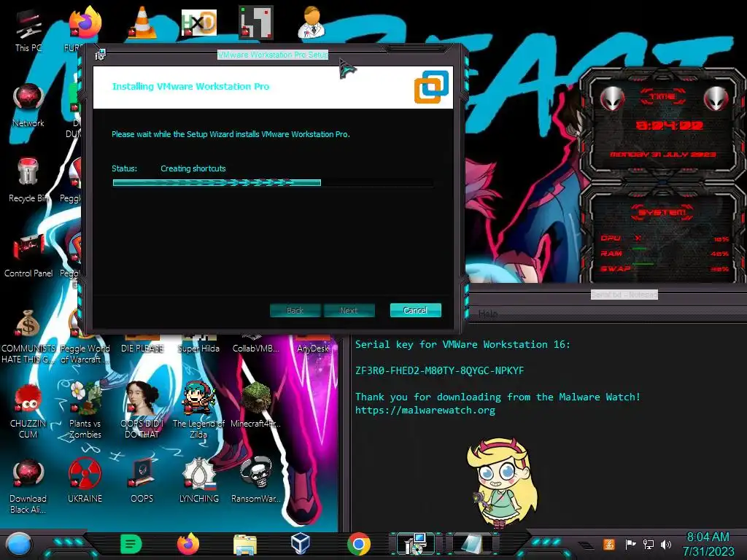Click the malwarewatch.org URL text in Notepad
Viewport: 747px width, 560px height.
point(425,410)
